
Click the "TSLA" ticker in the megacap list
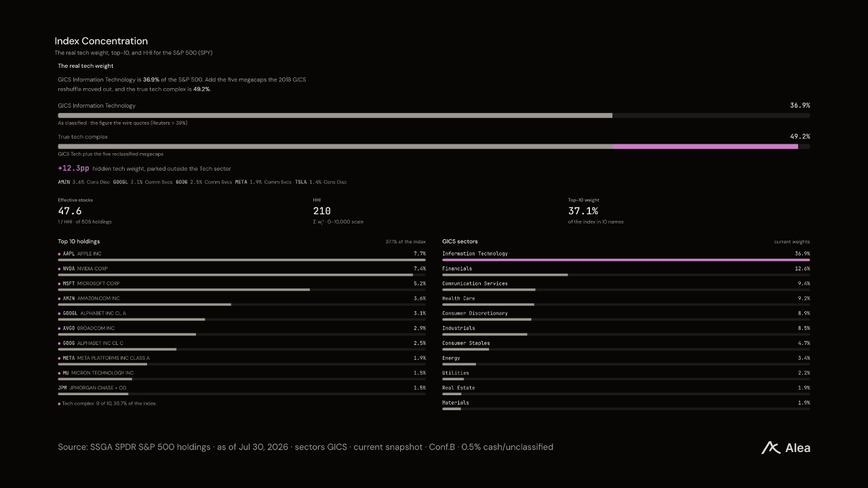[301, 182]
